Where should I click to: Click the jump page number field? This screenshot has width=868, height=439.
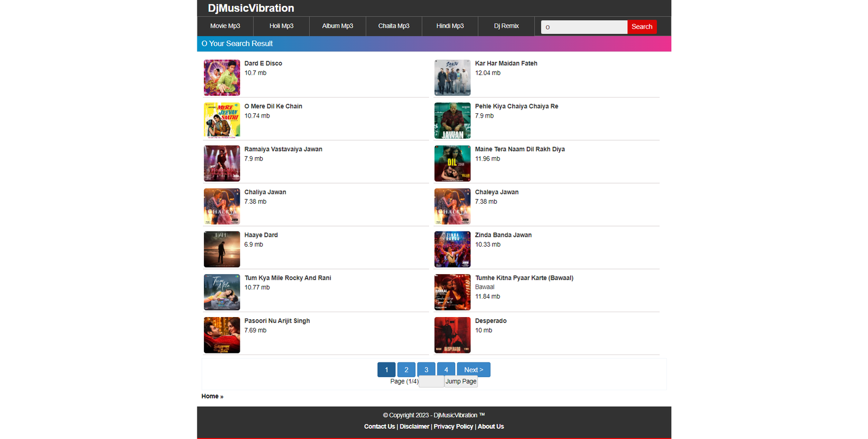(431, 382)
